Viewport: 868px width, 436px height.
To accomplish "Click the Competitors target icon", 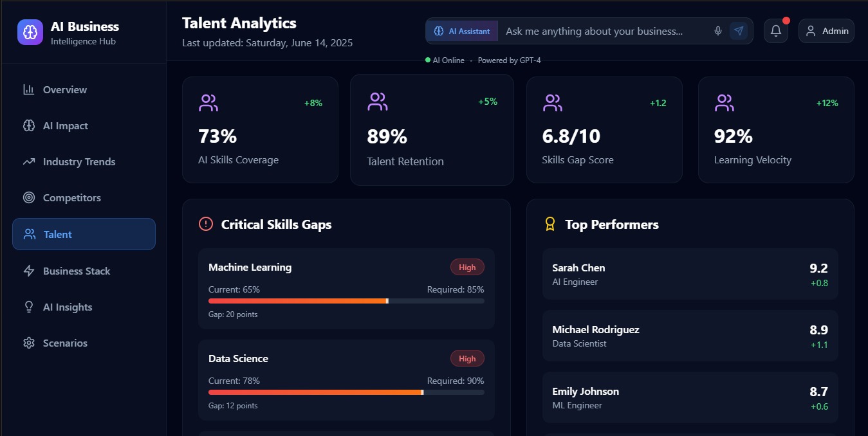I will click(x=29, y=198).
